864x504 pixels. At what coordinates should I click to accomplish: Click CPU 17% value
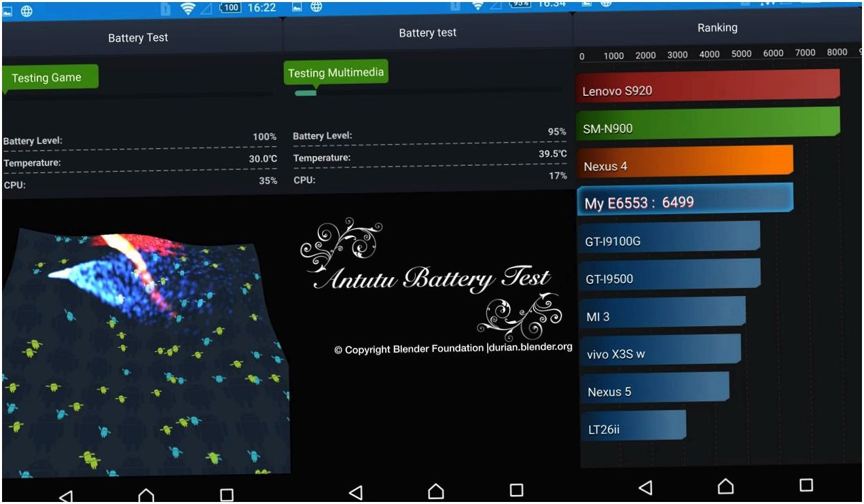click(558, 176)
